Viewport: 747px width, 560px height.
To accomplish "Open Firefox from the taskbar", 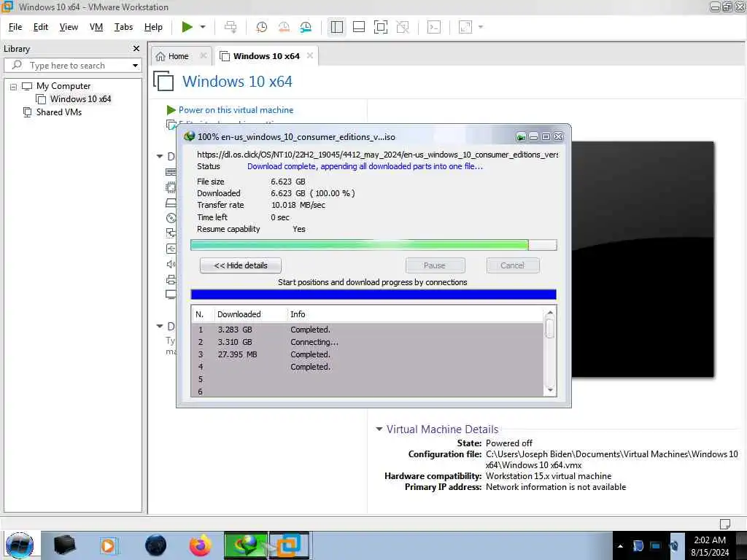I will pyautogui.click(x=201, y=545).
